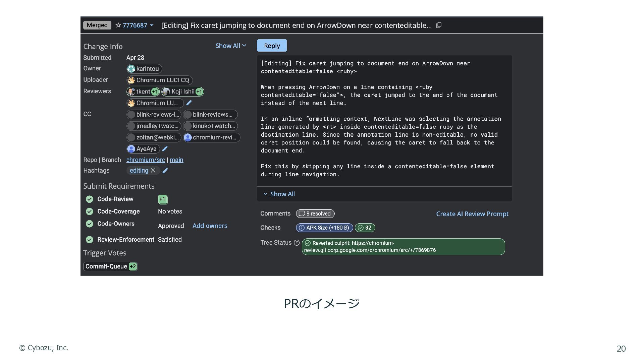Click the blink-reviews-l… CC chip
Viewport: 644px width, 362px height.
point(154,115)
